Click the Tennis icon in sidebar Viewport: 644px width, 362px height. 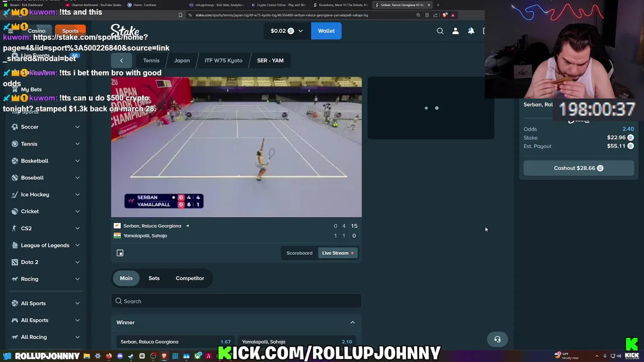(15, 144)
